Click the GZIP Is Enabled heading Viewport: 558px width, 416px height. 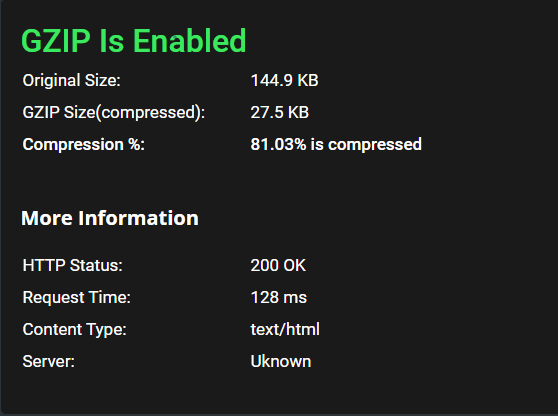[133, 41]
